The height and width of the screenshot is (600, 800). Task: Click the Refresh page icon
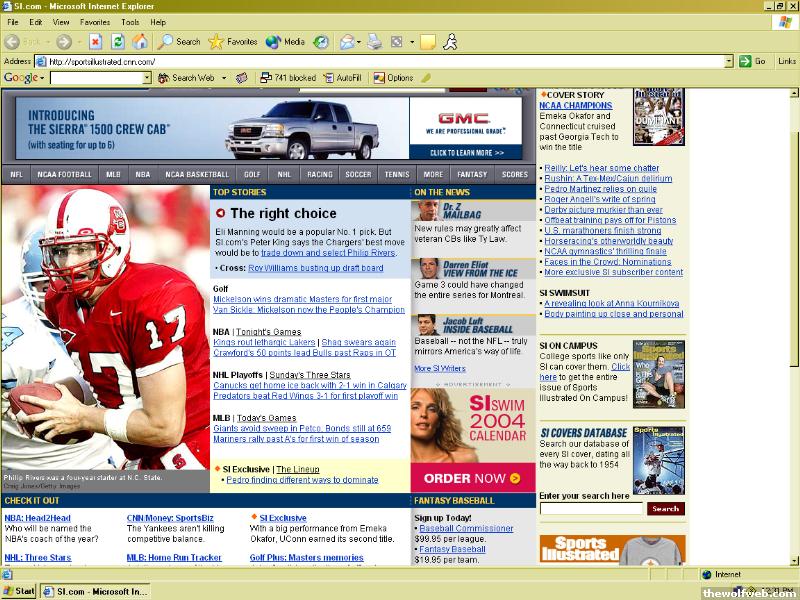pyautogui.click(x=117, y=42)
